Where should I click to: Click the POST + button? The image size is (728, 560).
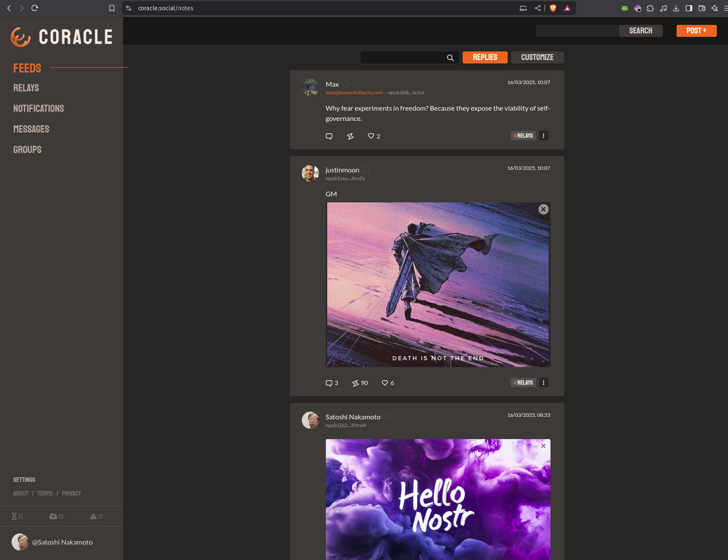click(x=696, y=31)
